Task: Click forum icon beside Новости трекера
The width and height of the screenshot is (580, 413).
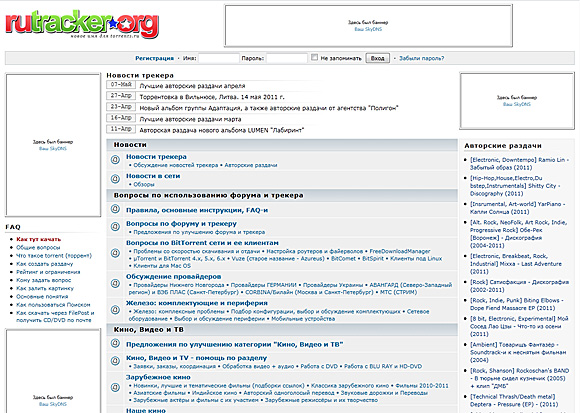Action: point(115,160)
